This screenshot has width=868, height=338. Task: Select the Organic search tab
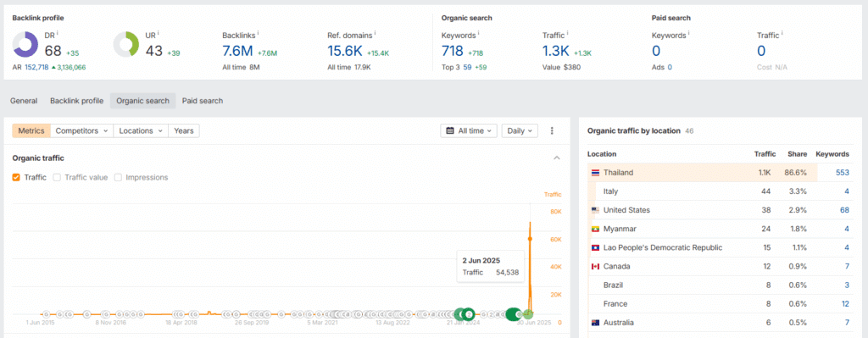pyautogui.click(x=142, y=101)
